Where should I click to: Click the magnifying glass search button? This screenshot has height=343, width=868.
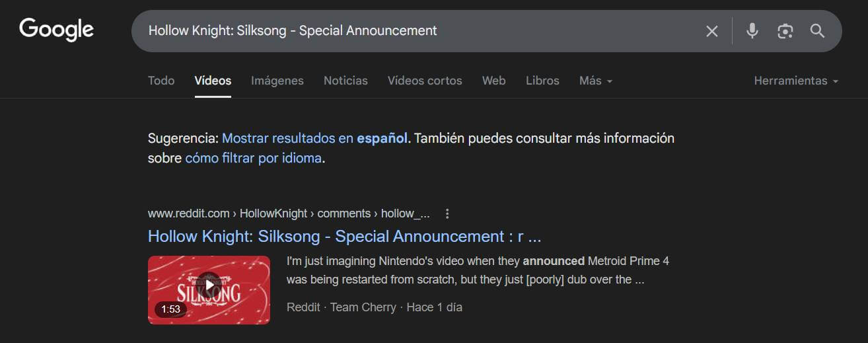[x=817, y=31]
